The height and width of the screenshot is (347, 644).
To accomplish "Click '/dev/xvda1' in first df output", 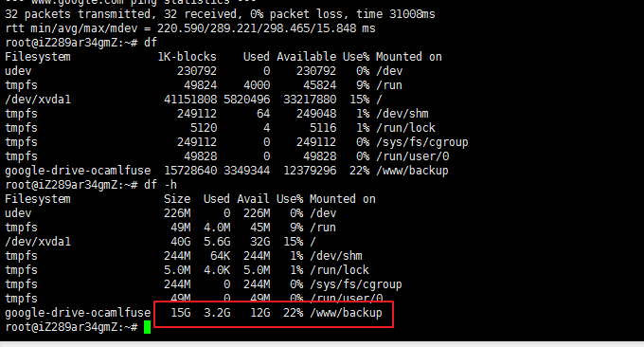I will [38, 100].
